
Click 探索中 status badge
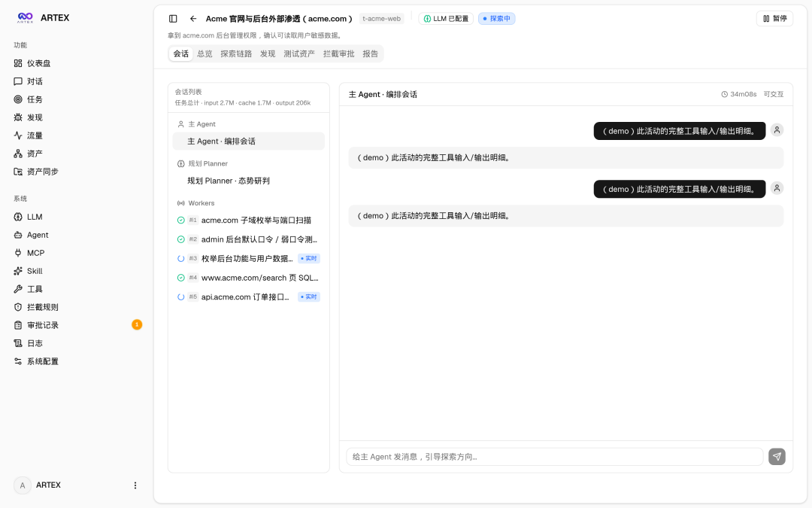(x=497, y=19)
